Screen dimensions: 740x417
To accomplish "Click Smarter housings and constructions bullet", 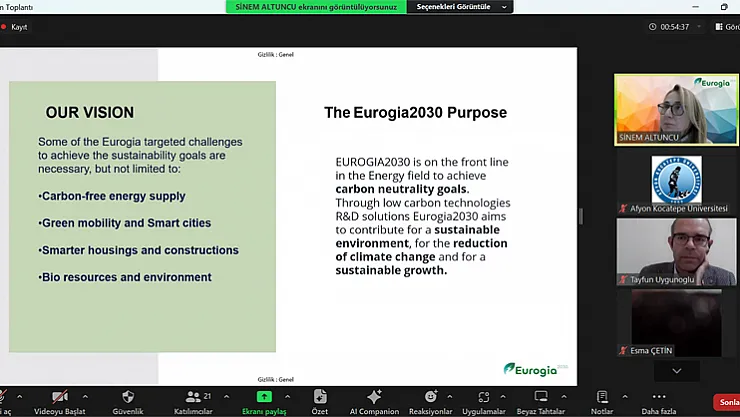I will (x=138, y=250).
